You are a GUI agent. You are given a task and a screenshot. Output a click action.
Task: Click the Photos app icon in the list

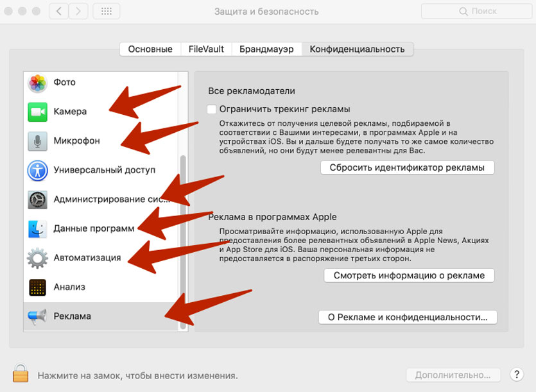tap(38, 83)
